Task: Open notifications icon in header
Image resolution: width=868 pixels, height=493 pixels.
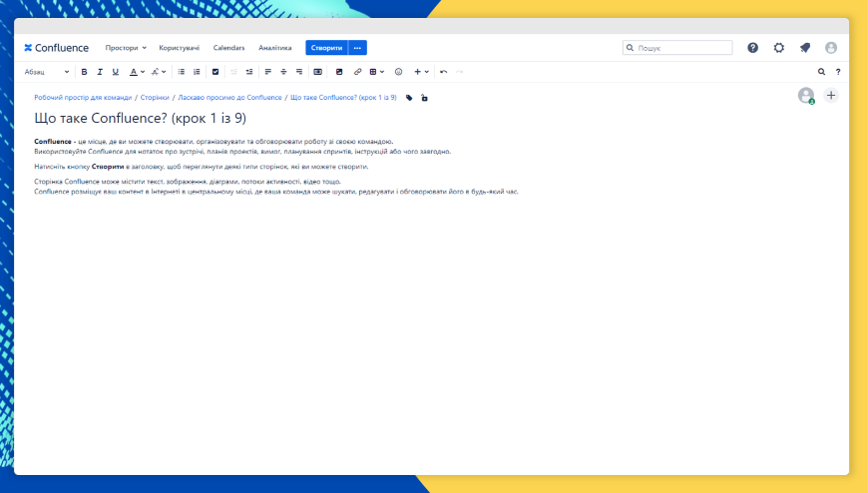Action: tap(805, 48)
